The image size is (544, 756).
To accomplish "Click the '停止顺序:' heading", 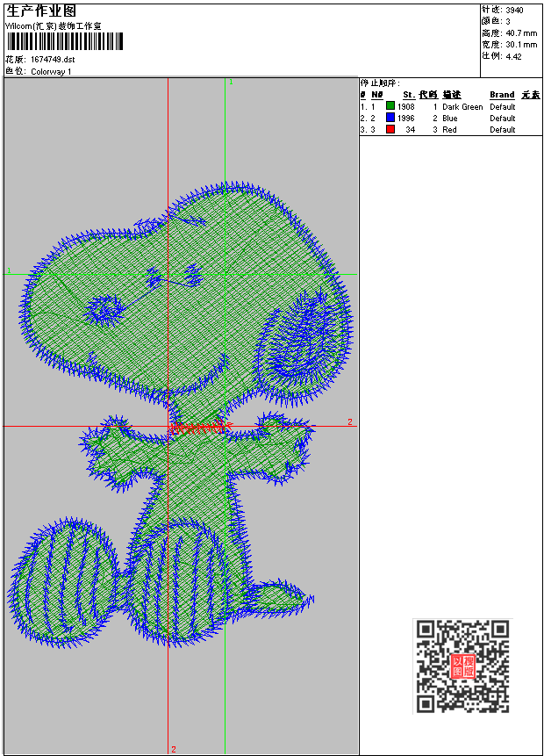I will point(380,83).
